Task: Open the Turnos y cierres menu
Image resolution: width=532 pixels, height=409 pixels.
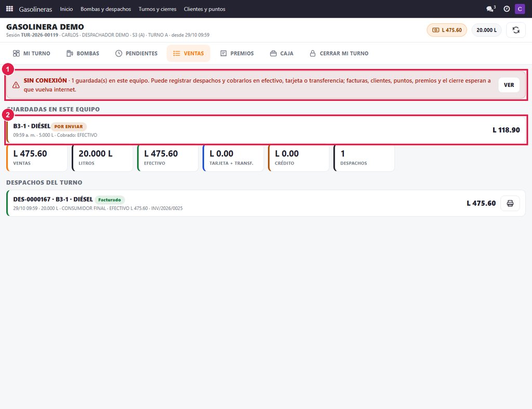Action: click(157, 9)
